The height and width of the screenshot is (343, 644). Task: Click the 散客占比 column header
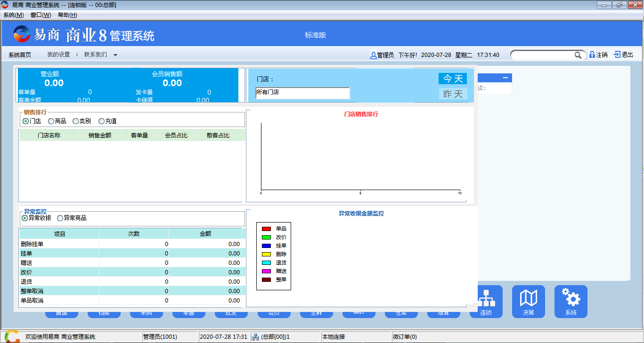pos(218,136)
